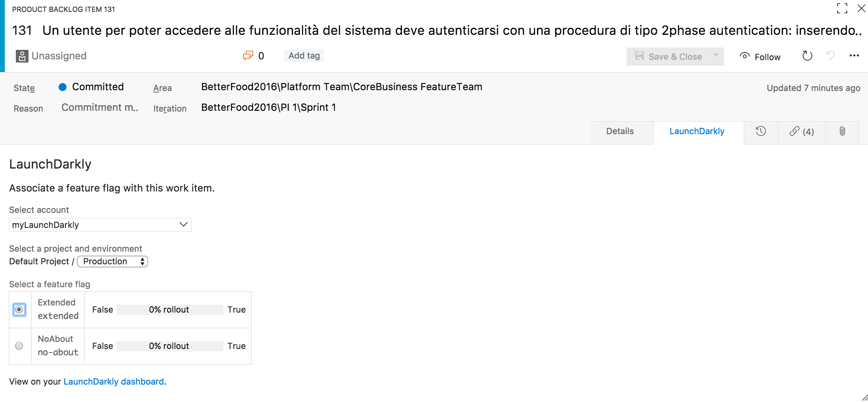Click the Unassigned person avatar icon

(22, 56)
